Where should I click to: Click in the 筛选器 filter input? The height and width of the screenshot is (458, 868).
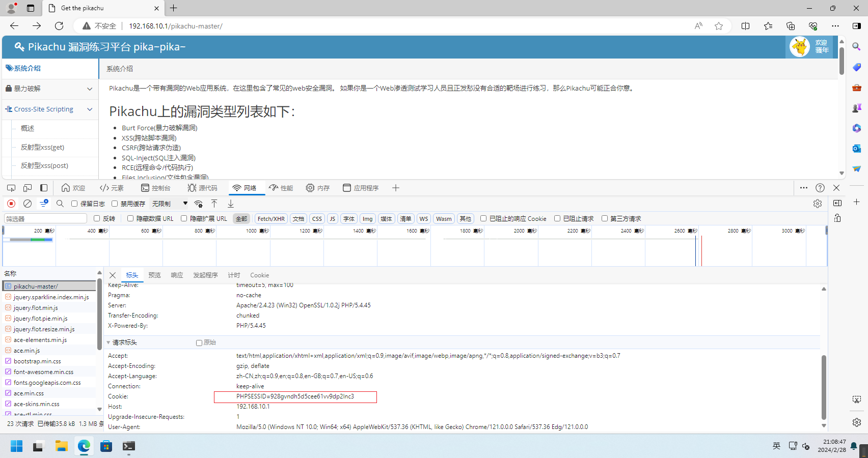click(46, 219)
